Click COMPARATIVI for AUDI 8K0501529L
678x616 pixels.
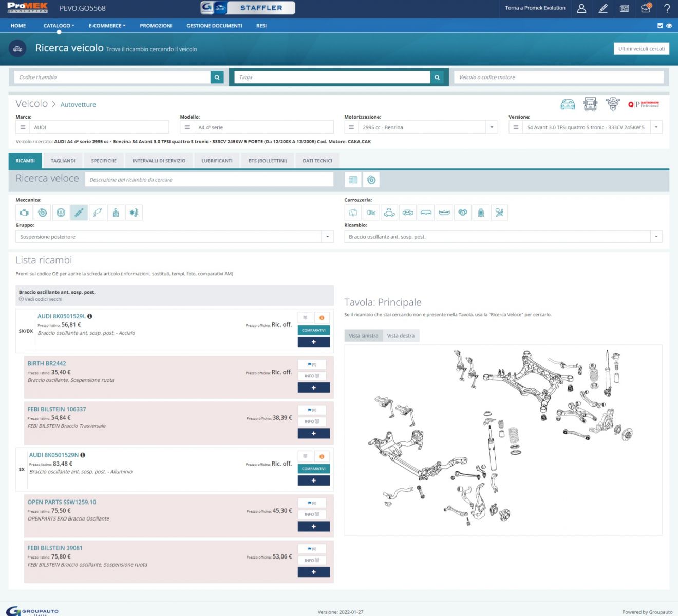[314, 330]
